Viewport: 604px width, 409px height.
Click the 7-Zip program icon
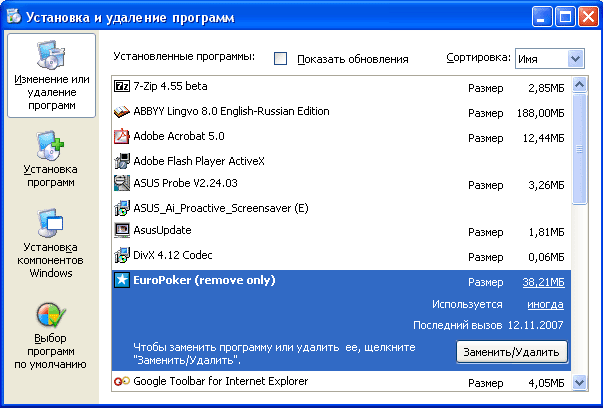[122, 86]
